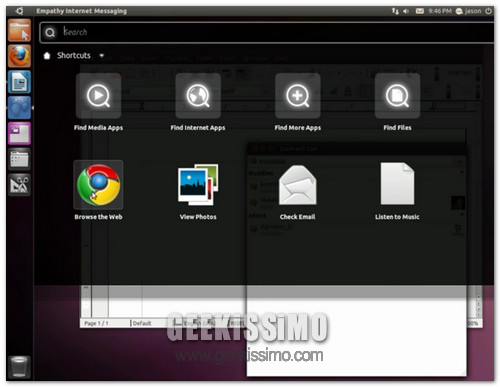Open the volume indicator in top panel

406,11
